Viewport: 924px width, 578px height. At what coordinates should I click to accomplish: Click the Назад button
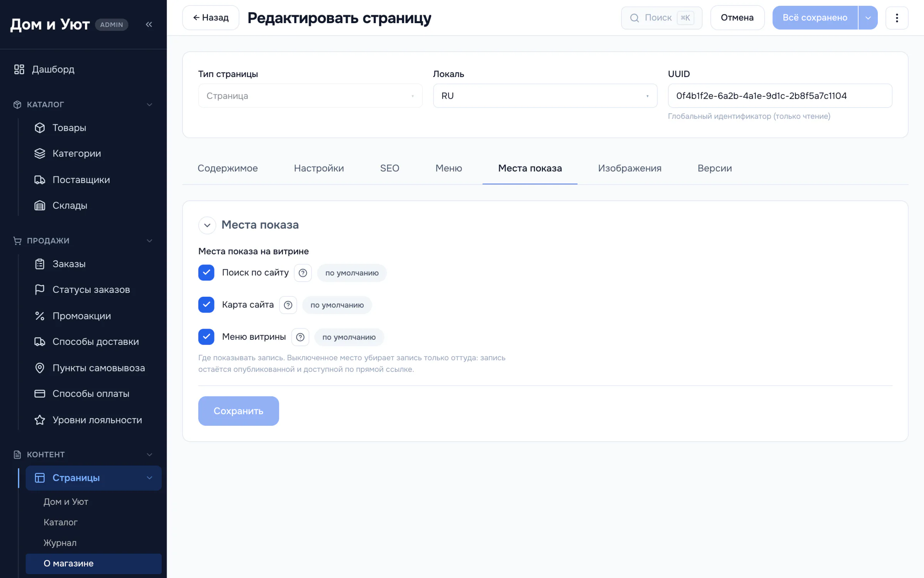211,18
